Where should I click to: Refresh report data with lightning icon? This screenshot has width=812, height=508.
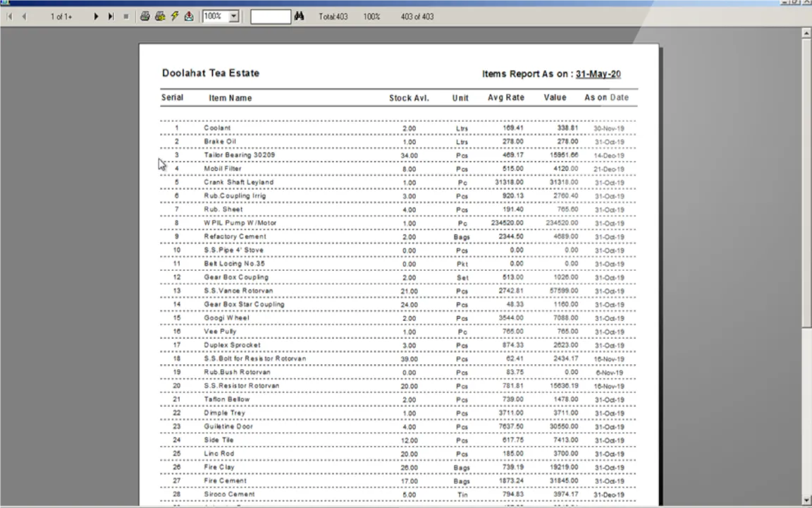coord(175,17)
